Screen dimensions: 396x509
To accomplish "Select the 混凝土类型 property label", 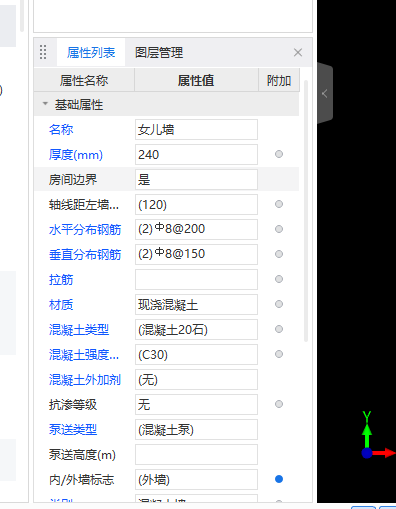I will (79, 330).
